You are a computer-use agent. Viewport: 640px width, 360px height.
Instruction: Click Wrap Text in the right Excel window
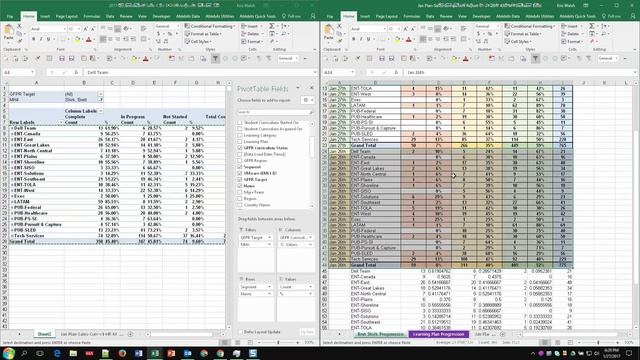click(x=464, y=29)
